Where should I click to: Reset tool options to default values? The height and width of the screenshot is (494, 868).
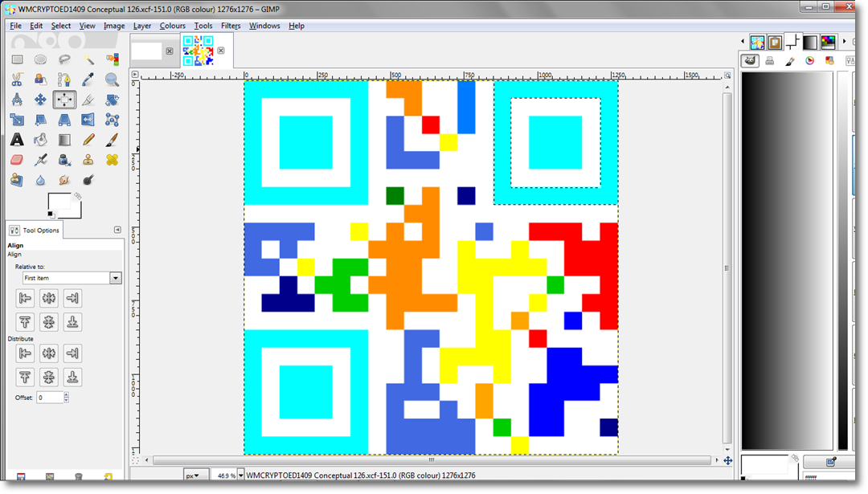point(108,476)
